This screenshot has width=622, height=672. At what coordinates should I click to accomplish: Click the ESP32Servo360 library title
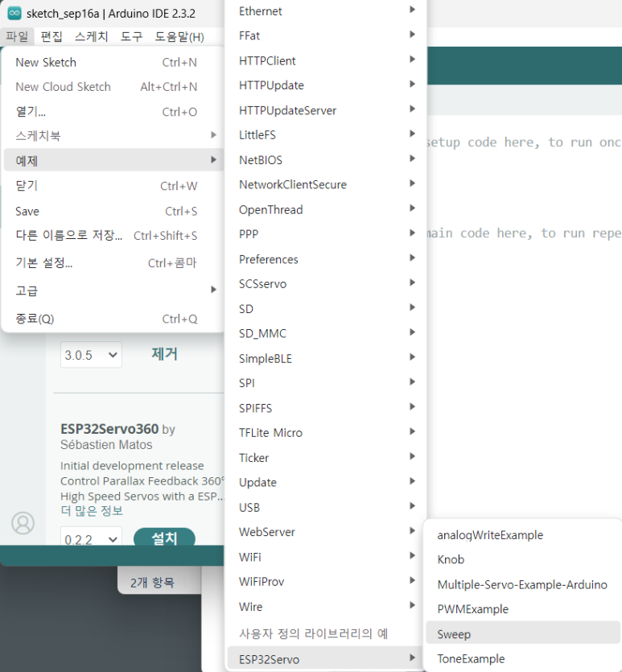tap(109, 429)
